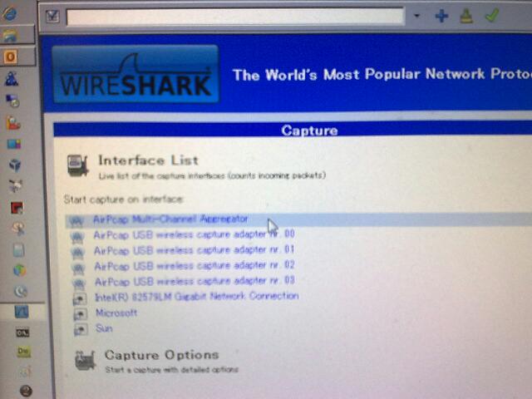Focus the display filter input field

point(235,17)
